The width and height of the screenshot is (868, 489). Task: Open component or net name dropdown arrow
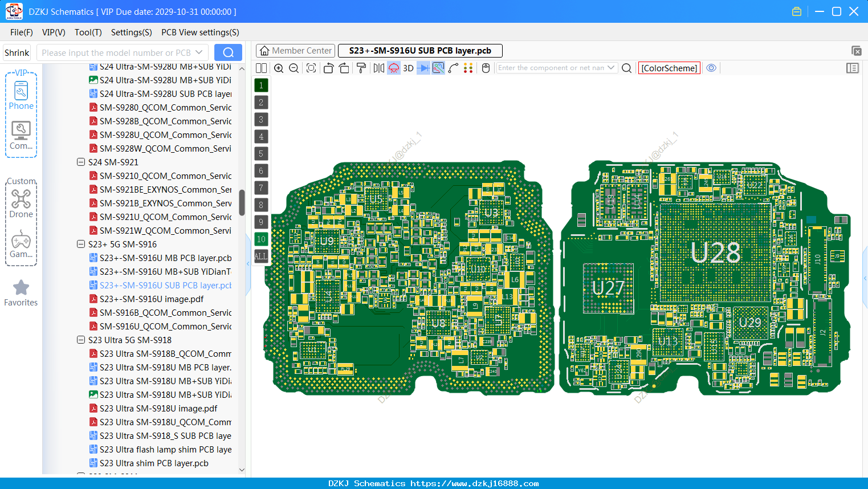[x=611, y=67]
